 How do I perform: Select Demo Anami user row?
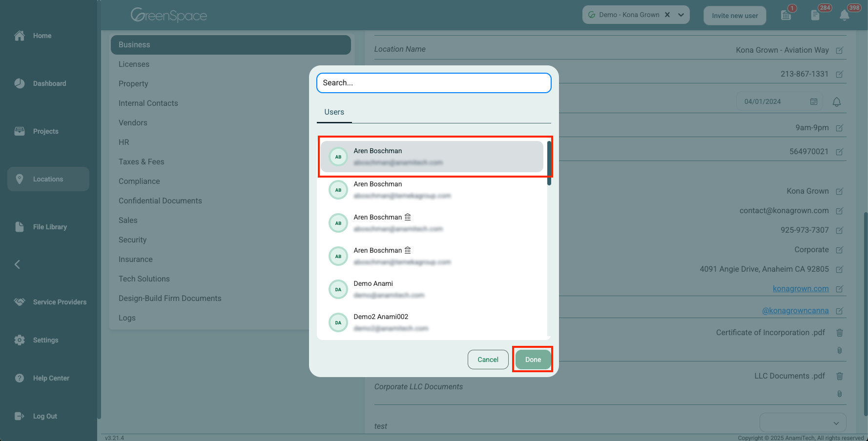tap(432, 289)
